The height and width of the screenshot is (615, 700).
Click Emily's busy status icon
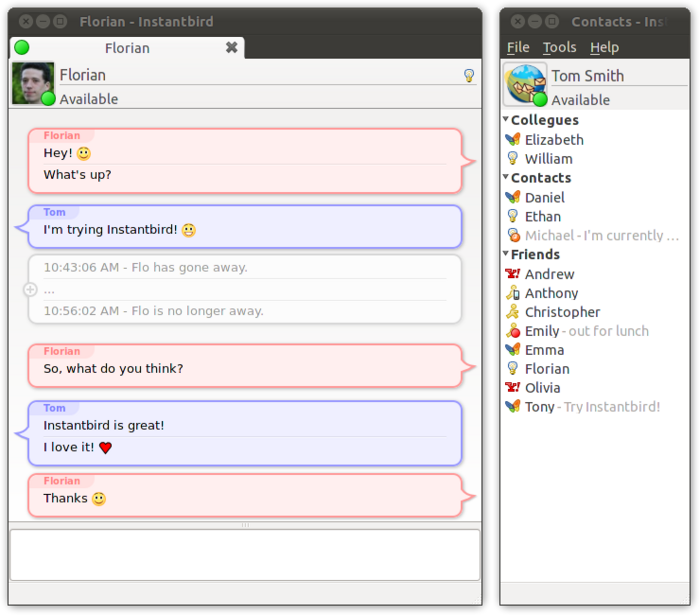[x=513, y=331]
